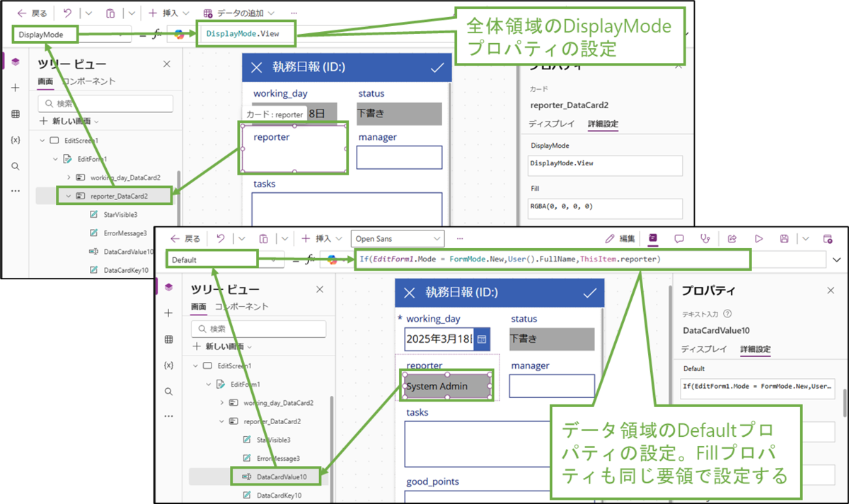Click the calendar icon on the working_day date picker
This screenshot has height=504, width=849.
coord(481,339)
